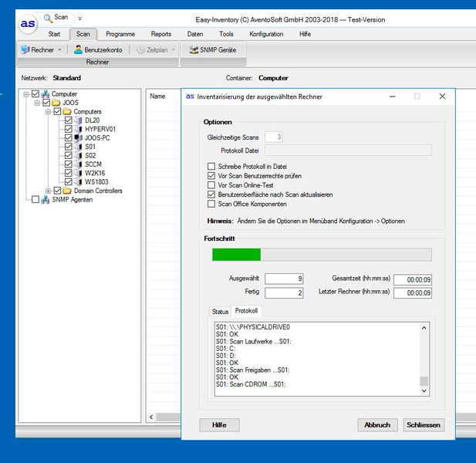Screen dimensions: 476x463
Task: Click the JOOS folder icon
Action: tap(56, 103)
